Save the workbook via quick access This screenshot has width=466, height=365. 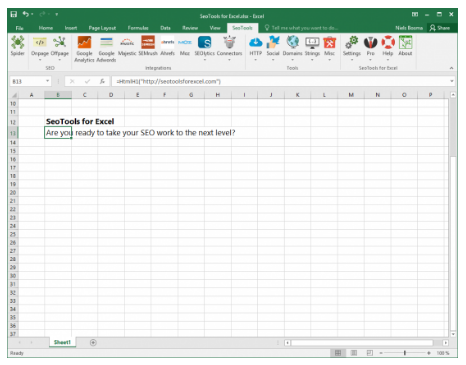coord(14,14)
